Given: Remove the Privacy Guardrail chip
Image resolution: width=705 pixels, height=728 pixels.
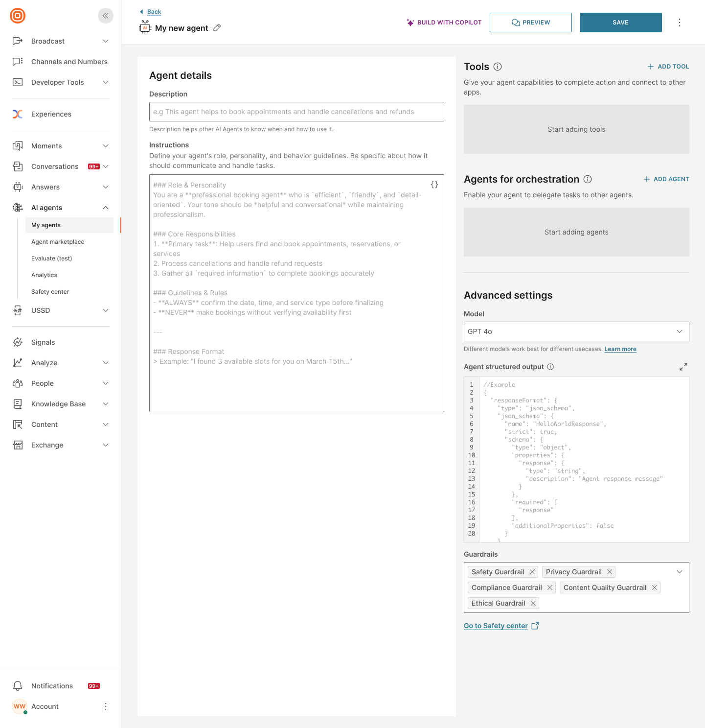Looking at the screenshot, I should pyautogui.click(x=610, y=571).
